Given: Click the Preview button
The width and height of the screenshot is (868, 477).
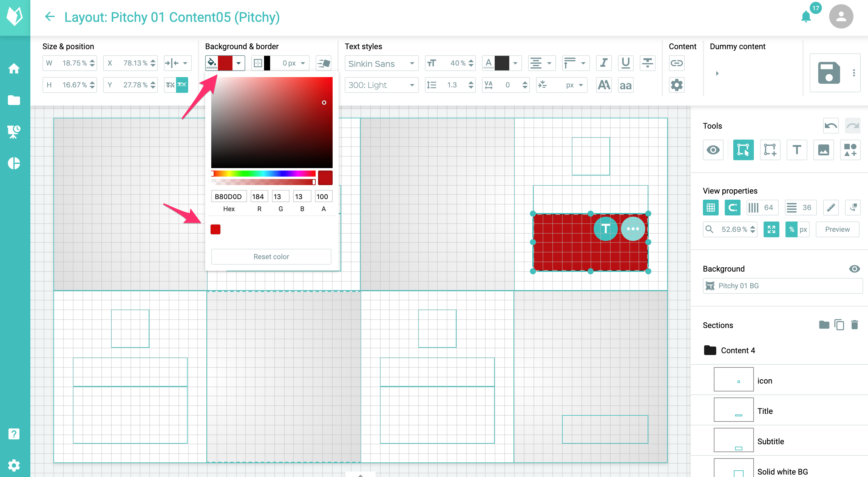Looking at the screenshot, I should pos(837,229).
